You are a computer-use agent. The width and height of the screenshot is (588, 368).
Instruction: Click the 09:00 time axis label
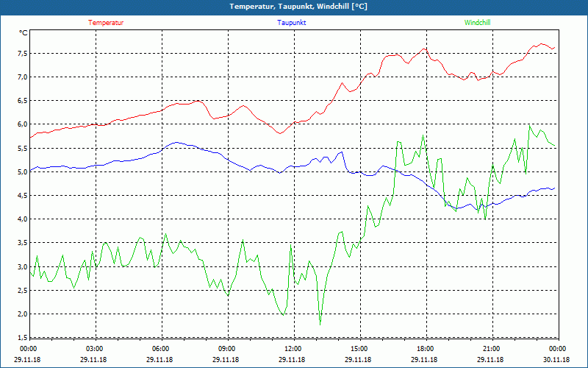tap(226, 349)
